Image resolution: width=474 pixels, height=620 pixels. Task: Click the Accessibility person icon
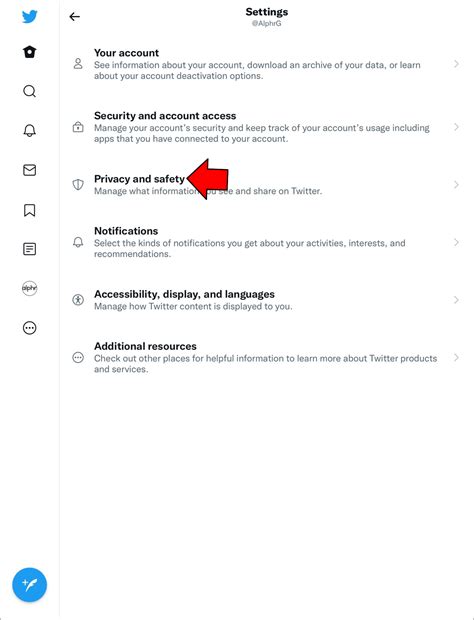click(x=78, y=300)
